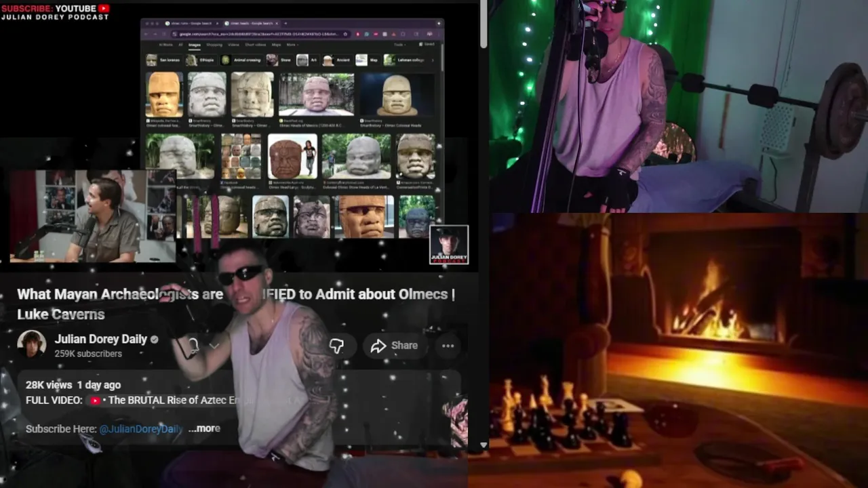Close the 'olmec heads - Google Search' tab
868x488 pixels.
pos(276,24)
